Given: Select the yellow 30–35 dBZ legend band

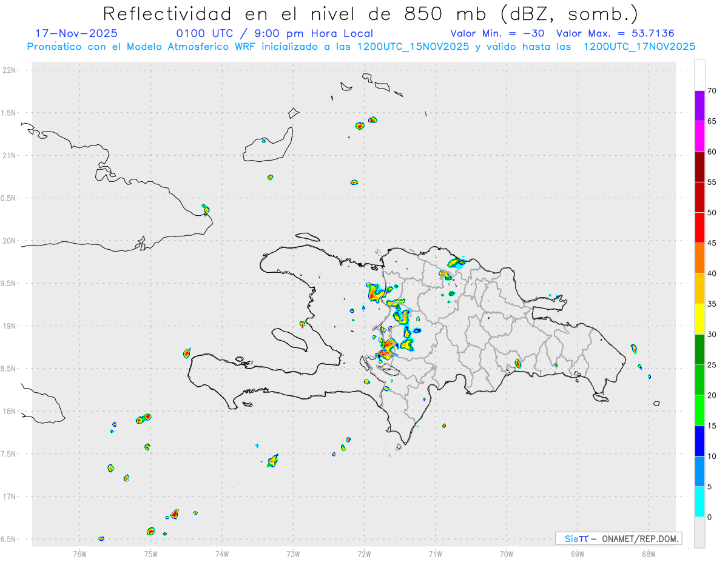Looking at the screenshot, I should point(699,319).
